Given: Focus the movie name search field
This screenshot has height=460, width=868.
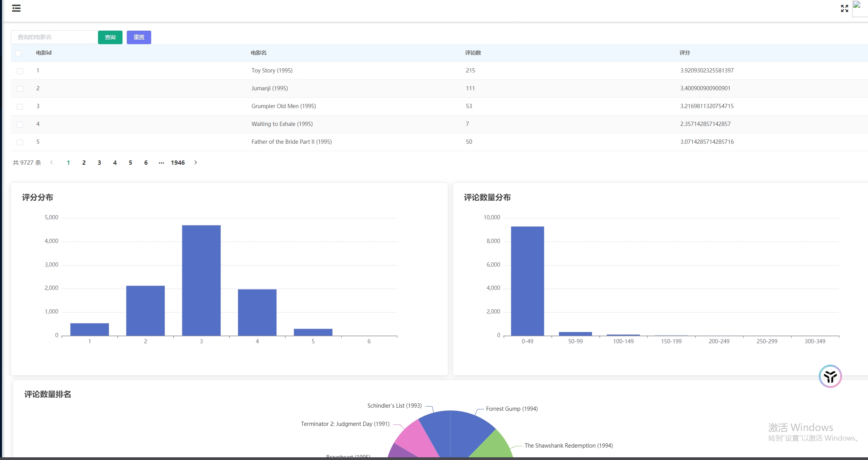Looking at the screenshot, I should tap(54, 37).
